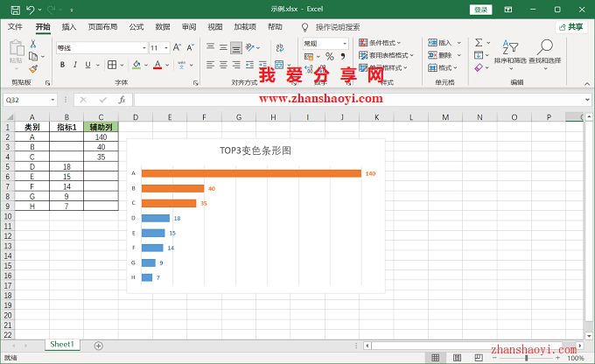Open the font size dropdown
This screenshot has width=595, height=364.
point(166,48)
